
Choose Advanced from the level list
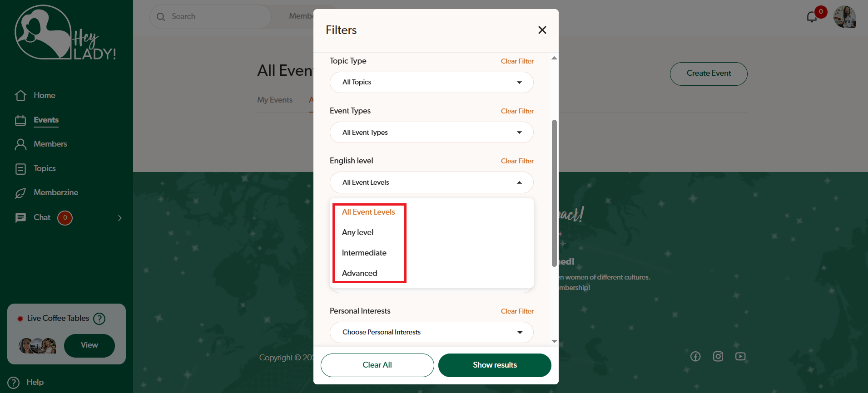360,273
